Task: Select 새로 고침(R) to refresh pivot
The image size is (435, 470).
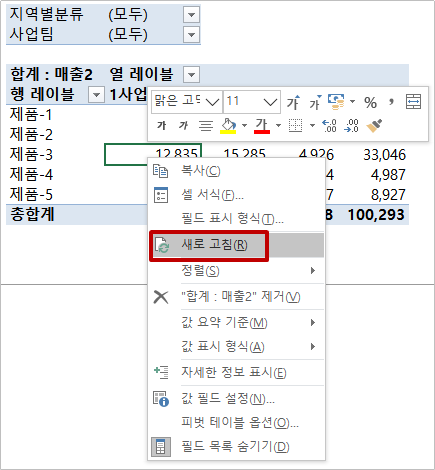Action: click(236, 245)
